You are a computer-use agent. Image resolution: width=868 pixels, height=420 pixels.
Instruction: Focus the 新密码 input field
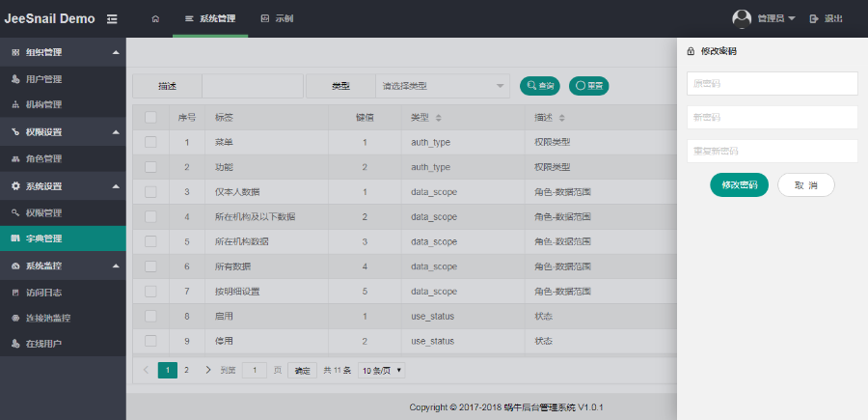[773, 118]
